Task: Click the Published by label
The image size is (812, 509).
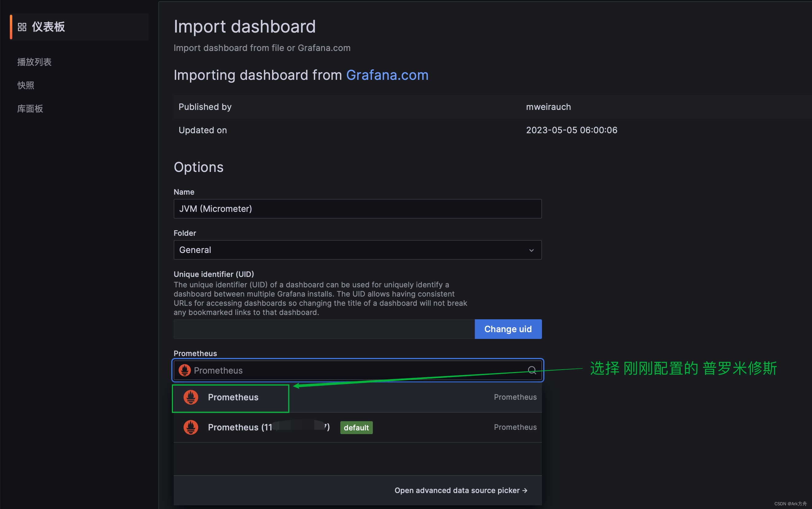Action: click(x=205, y=107)
